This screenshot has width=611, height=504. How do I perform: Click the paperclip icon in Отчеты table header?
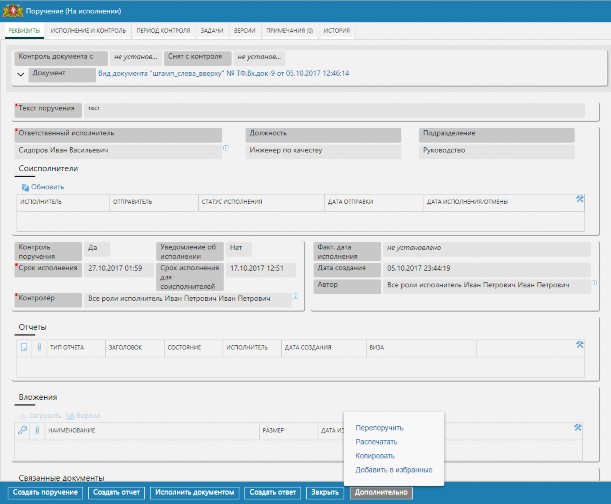pyautogui.click(x=39, y=347)
